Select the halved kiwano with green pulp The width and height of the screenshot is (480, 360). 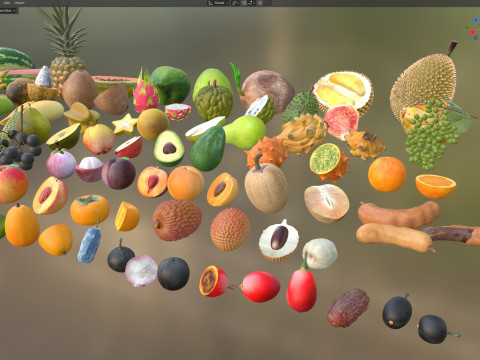coord(328,162)
